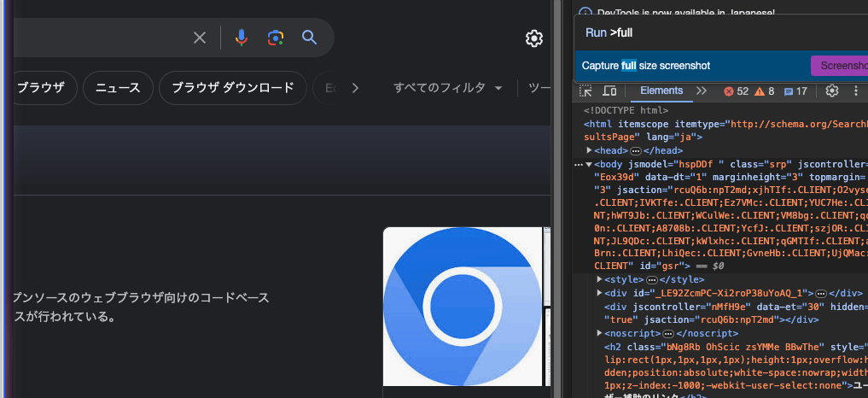Click the ツー tools button on Google
The width and height of the screenshot is (868, 398).
pos(539,88)
